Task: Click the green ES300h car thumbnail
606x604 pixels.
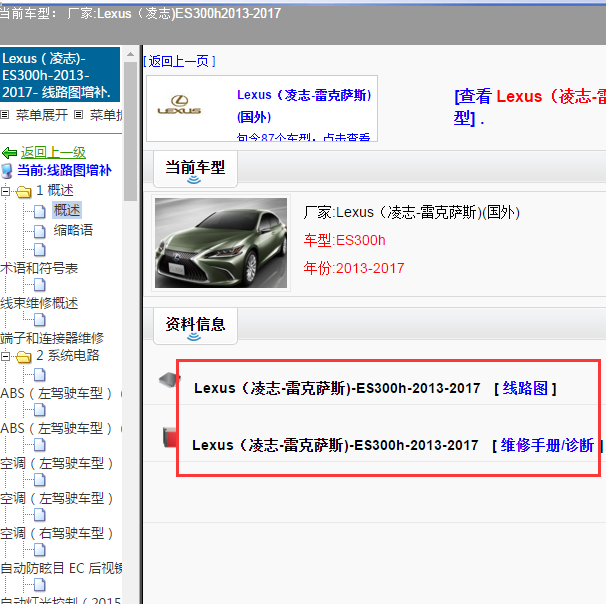Action: [221, 243]
